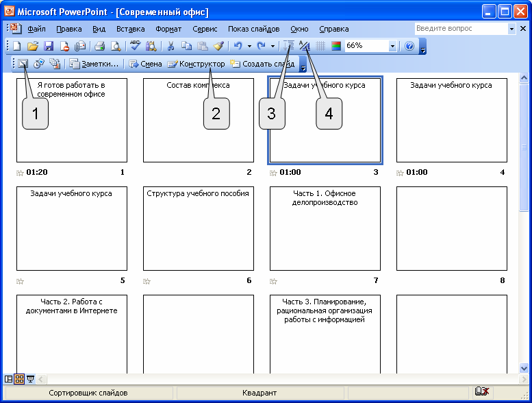
Task: Click Создать слайд to add slide
Action: coord(262,64)
